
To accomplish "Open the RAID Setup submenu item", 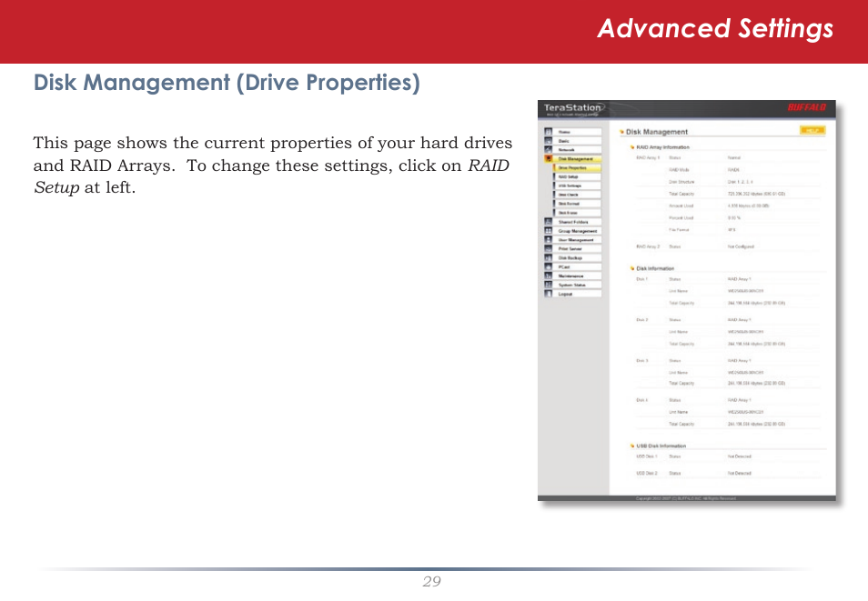I will tap(577, 176).
